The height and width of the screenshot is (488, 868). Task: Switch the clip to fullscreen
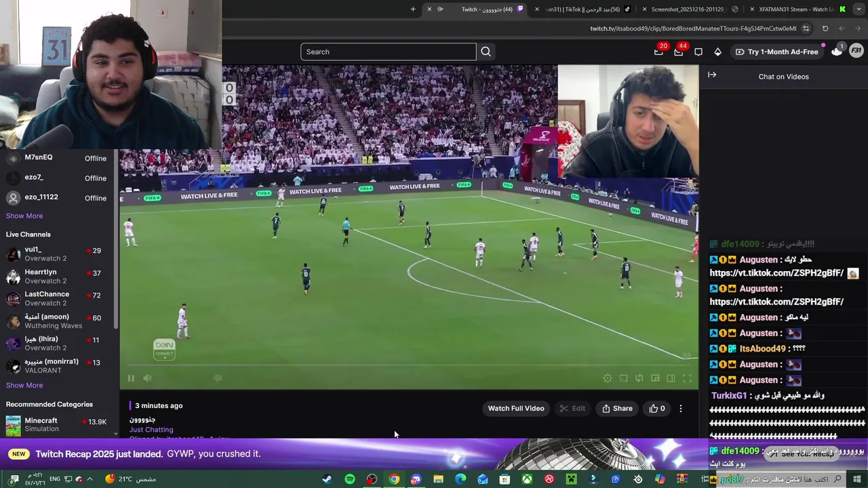pyautogui.click(x=687, y=378)
